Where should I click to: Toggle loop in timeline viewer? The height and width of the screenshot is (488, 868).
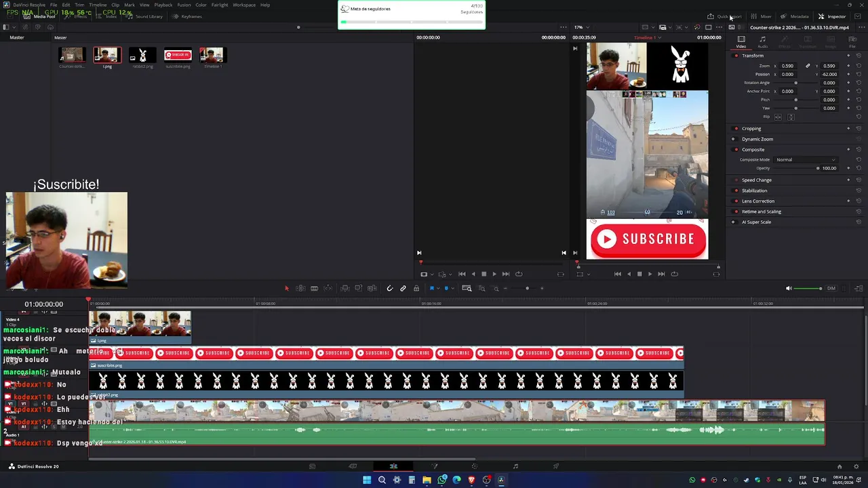(x=674, y=274)
